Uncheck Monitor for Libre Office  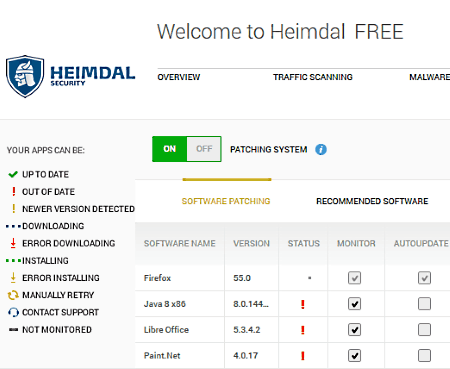(x=354, y=330)
